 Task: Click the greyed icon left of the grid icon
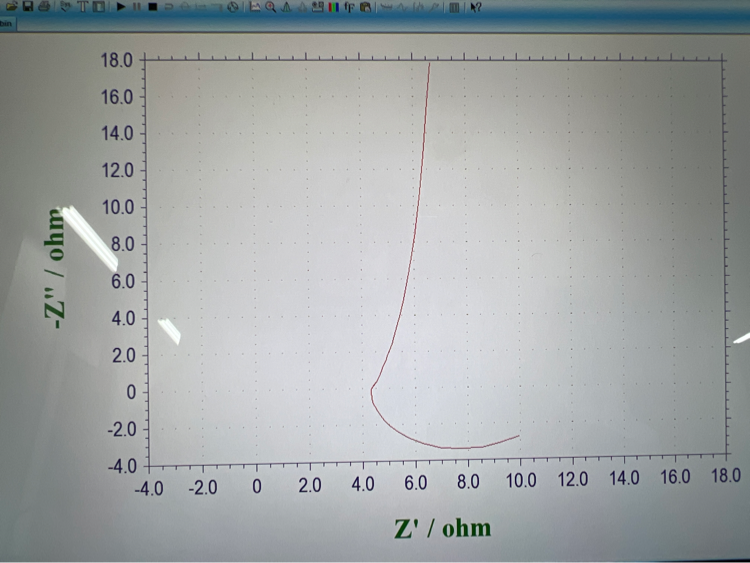pos(434,7)
